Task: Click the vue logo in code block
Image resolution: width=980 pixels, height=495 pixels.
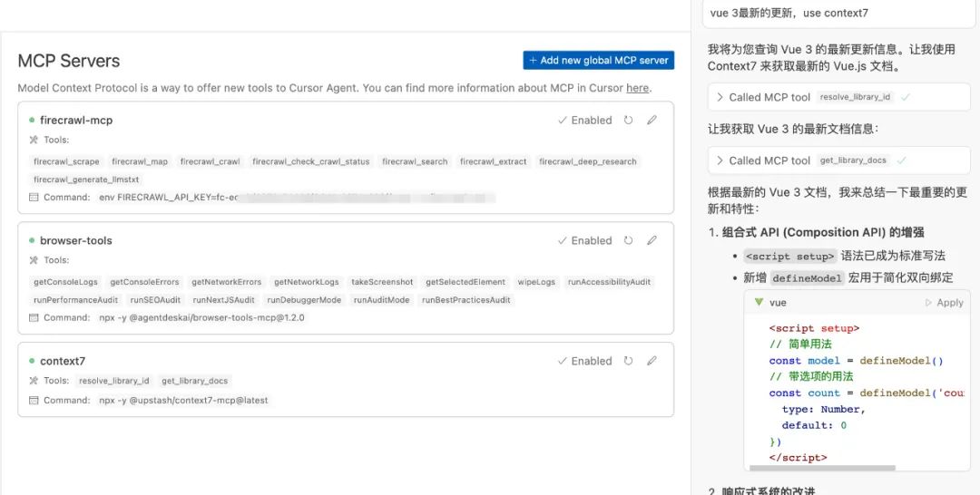Action: click(758, 302)
